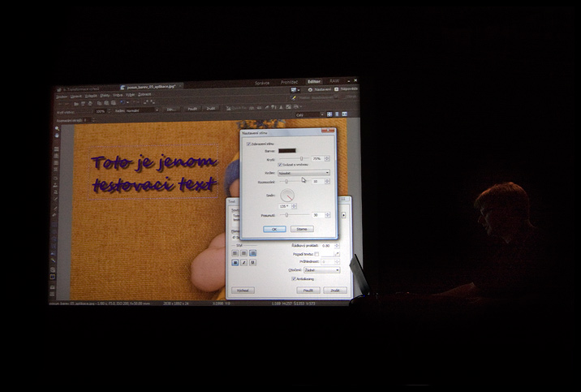Click the open folder icon in toolbar
This screenshot has height=392, width=581.
click(76, 103)
